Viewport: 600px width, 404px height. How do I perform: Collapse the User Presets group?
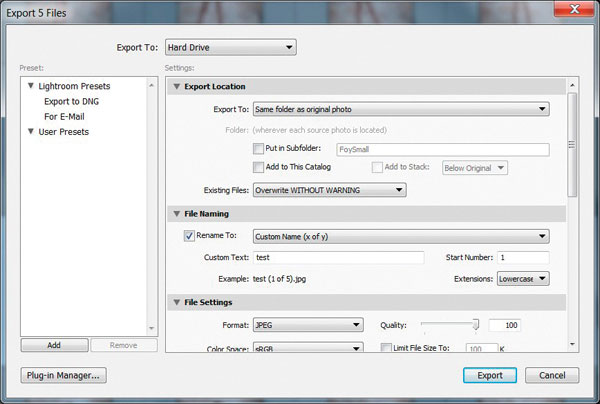coord(31,131)
